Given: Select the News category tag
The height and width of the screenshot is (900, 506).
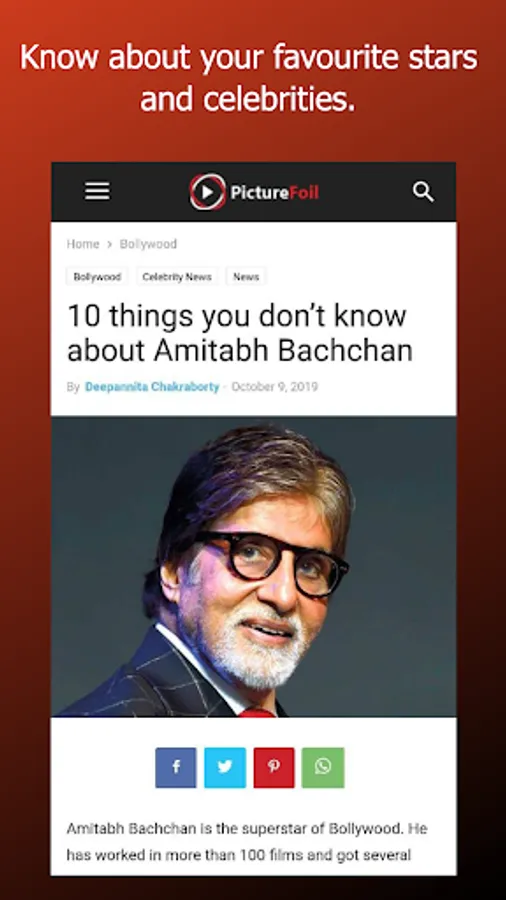Looking at the screenshot, I should coord(246,277).
